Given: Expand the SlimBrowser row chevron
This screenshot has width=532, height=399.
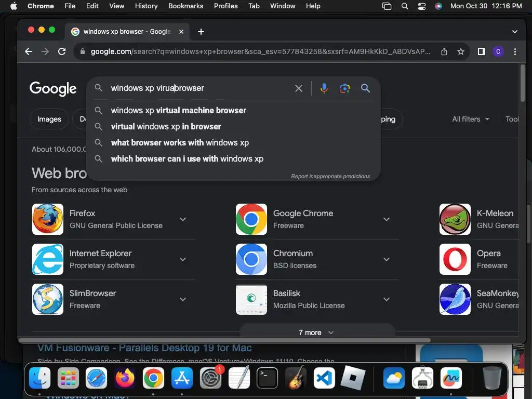Looking at the screenshot, I should [x=183, y=300].
